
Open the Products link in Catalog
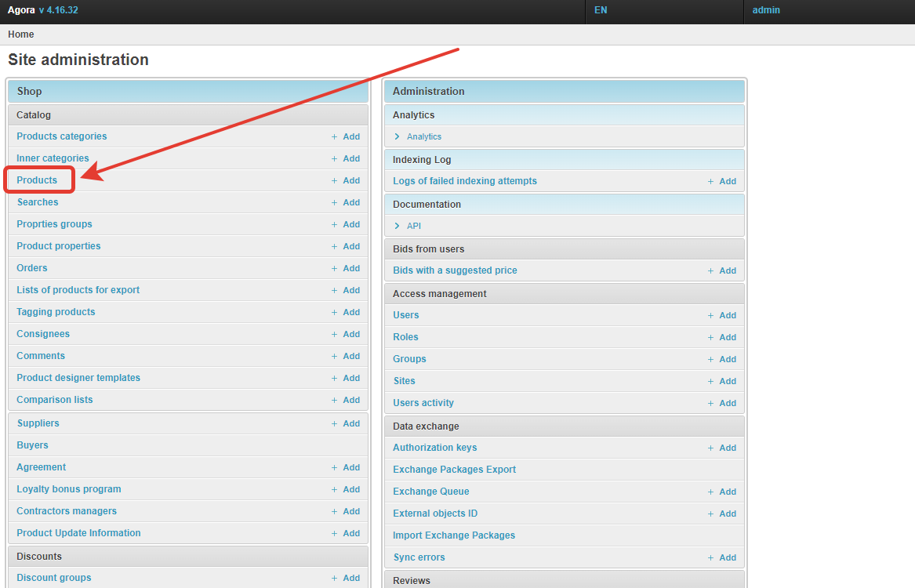37,180
